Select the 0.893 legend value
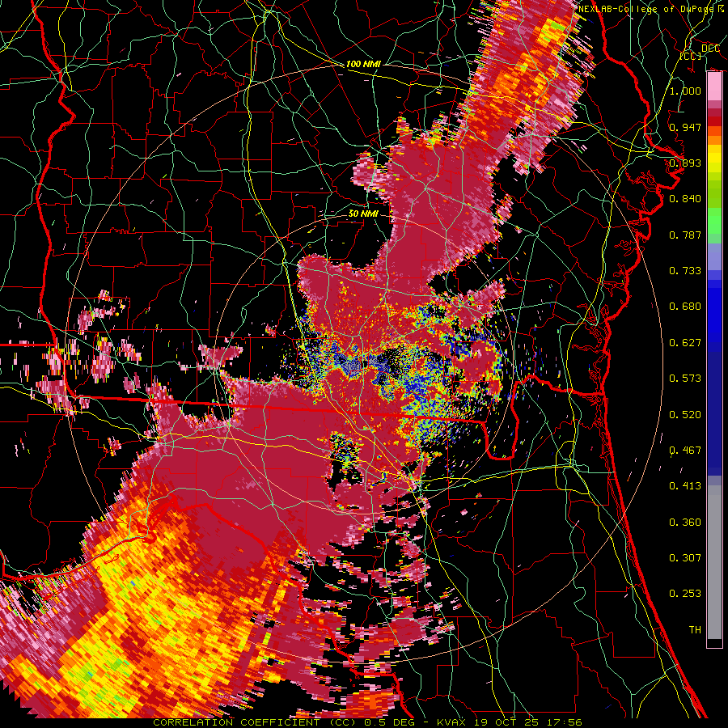The image size is (728, 728). pos(685,163)
